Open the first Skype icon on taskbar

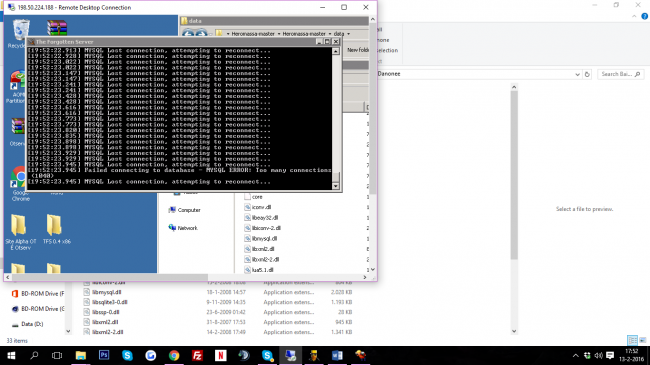coord(127,355)
